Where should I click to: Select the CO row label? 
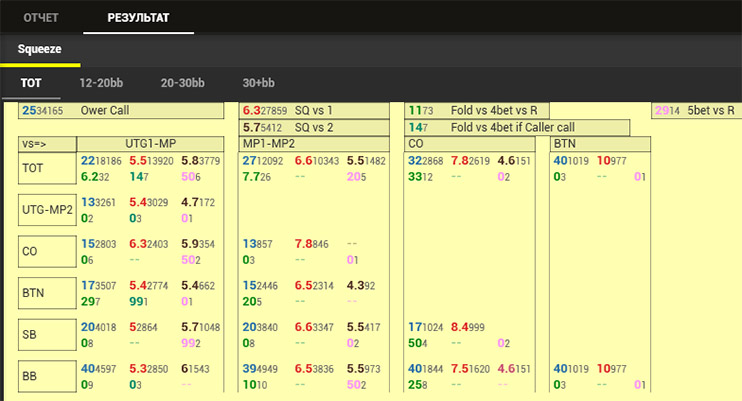(x=47, y=251)
